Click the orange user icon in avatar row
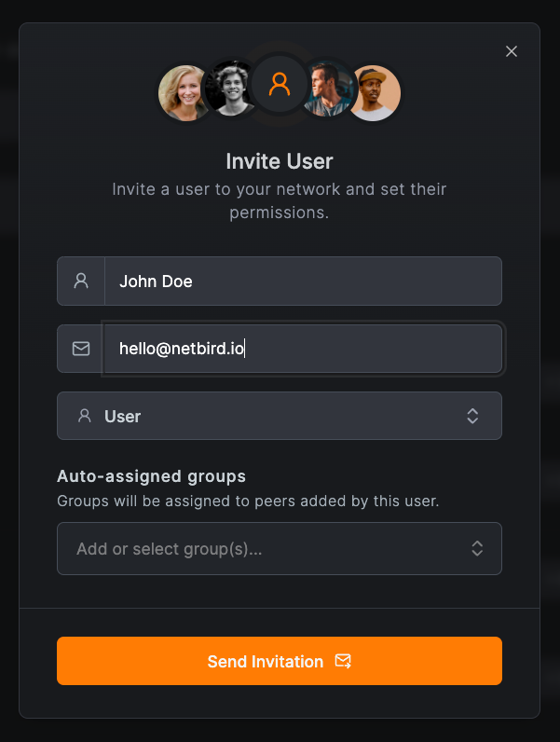The width and height of the screenshot is (560, 742). coord(280,85)
